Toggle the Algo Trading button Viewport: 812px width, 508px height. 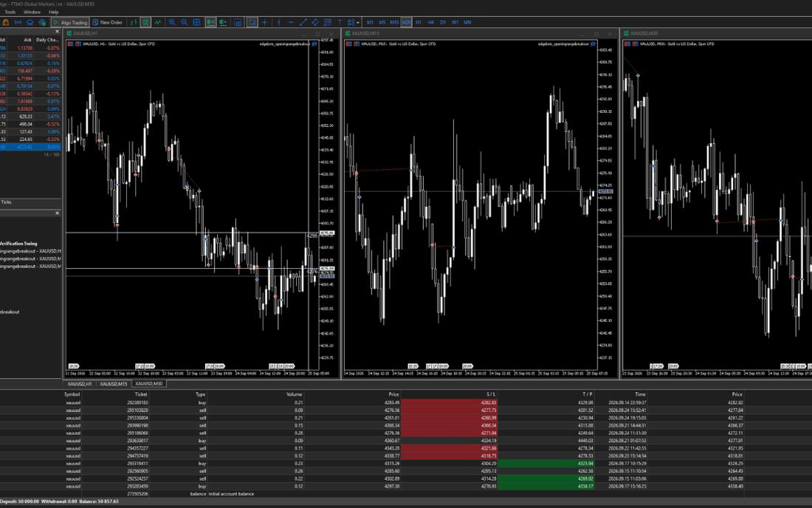pyautogui.click(x=70, y=22)
